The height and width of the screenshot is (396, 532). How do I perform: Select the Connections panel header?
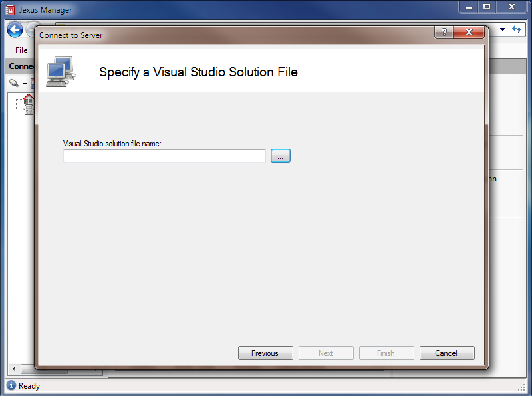pyautogui.click(x=20, y=66)
